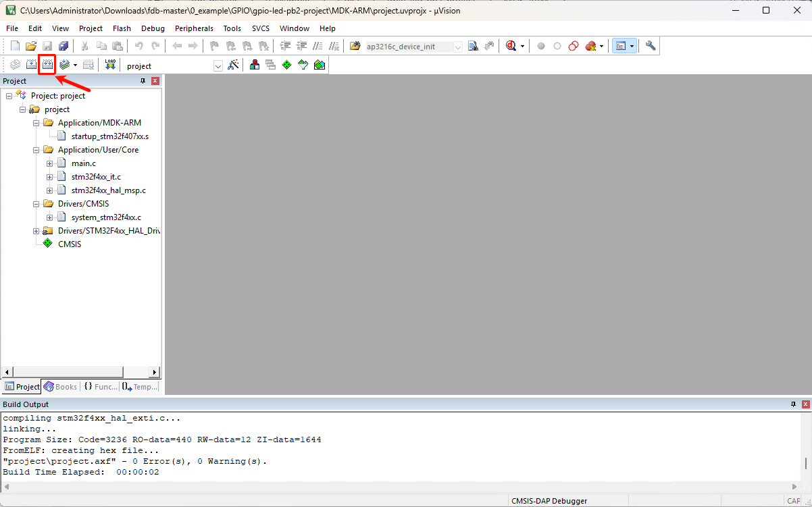Select startup_stm32f407xx.s file in tree
Screen dimensions: 812x507
point(109,136)
